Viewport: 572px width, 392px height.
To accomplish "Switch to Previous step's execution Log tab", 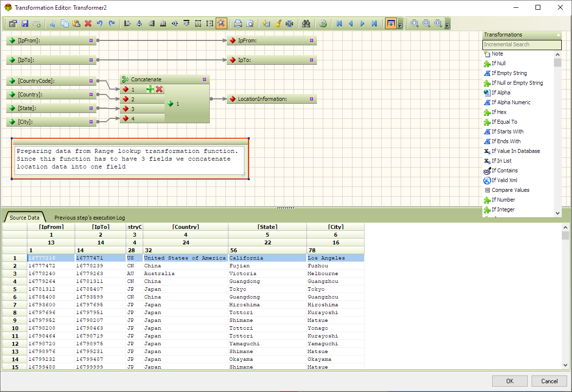I will (90, 218).
